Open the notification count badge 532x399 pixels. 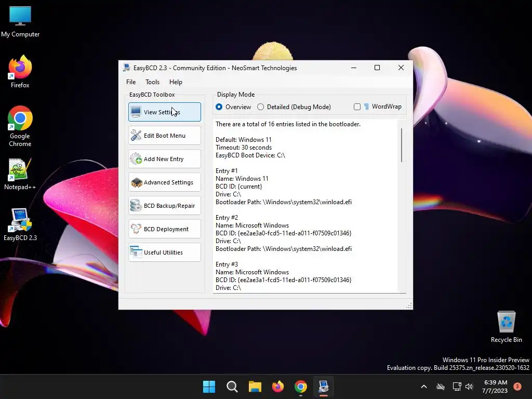517,387
